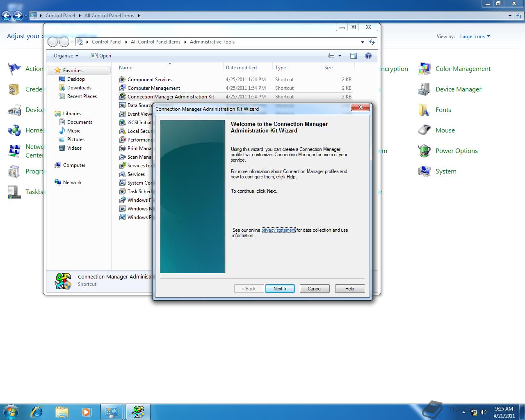Go back in the Control Panel window
The image size is (525, 420).
point(7,16)
